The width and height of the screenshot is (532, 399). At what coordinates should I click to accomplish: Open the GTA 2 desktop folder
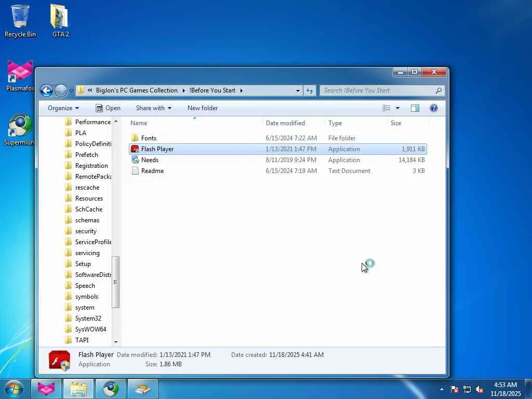[x=60, y=20]
